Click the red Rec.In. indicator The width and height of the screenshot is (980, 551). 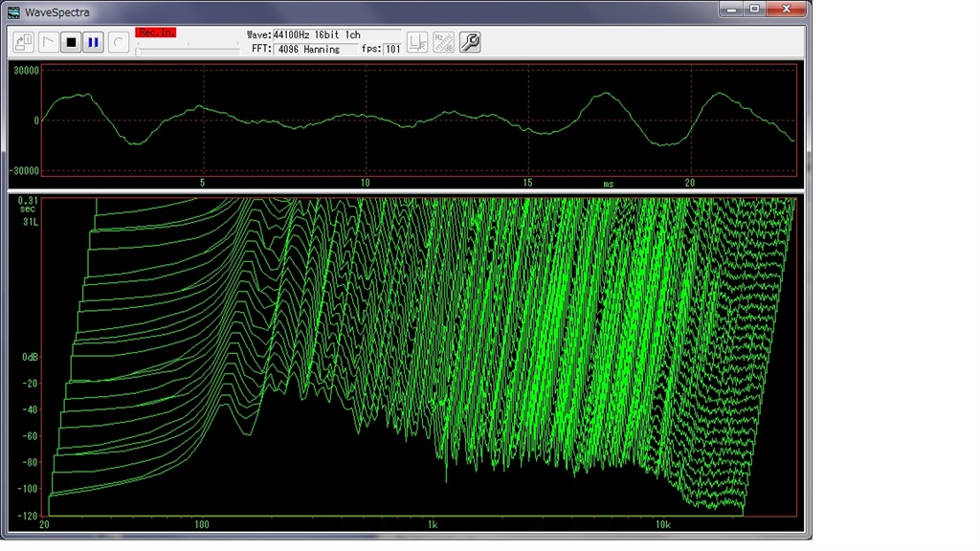pyautogui.click(x=155, y=33)
